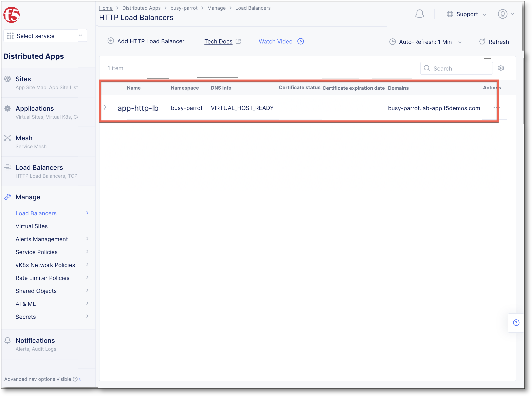The height and width of the screenshot is (396, 532).
Task: Open actions menu for app-http-lb row
Action: (x=497, y=108)
